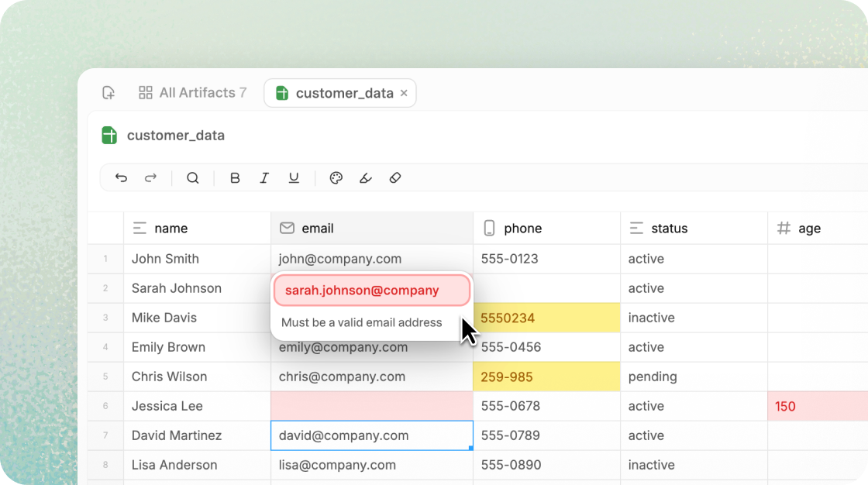Toggle underline formatting
Viewport: 868px width, 485px height.
coord(294,177)
